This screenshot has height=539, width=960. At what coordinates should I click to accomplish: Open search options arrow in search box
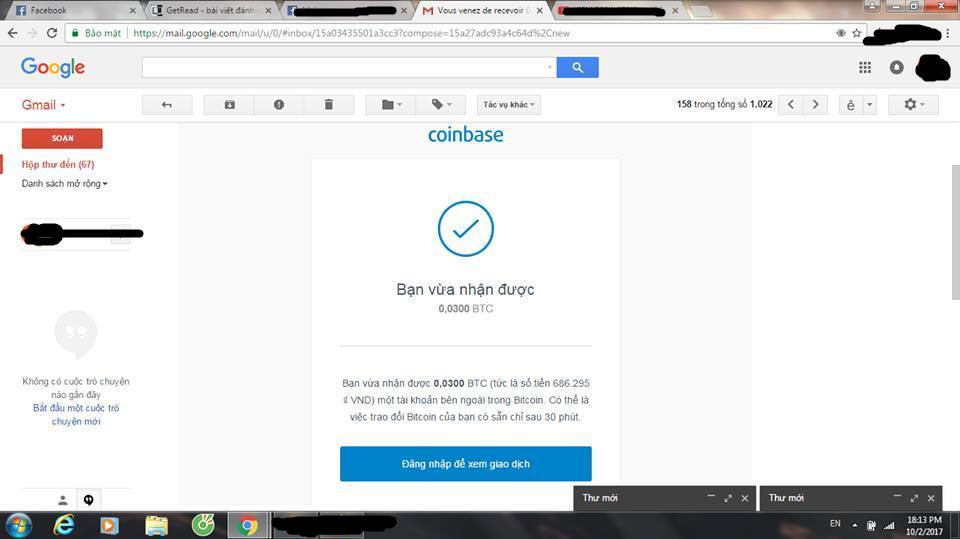click(x=549, y=67)
